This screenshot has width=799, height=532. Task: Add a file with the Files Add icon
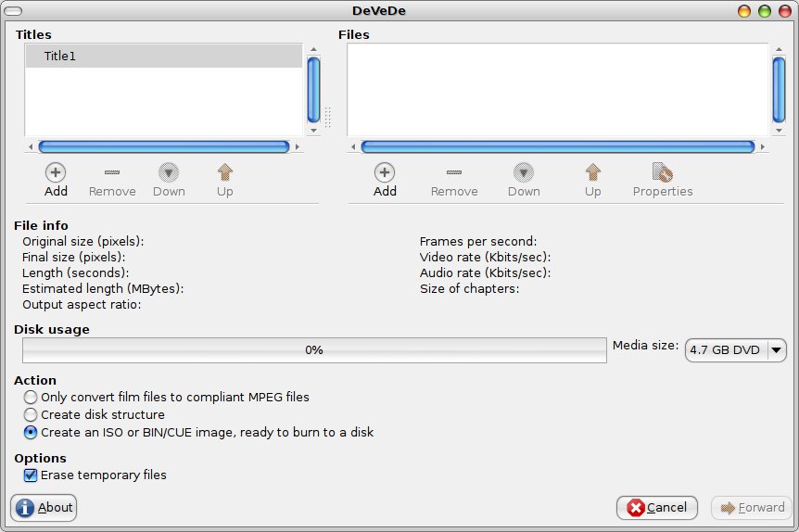point(385,181)
